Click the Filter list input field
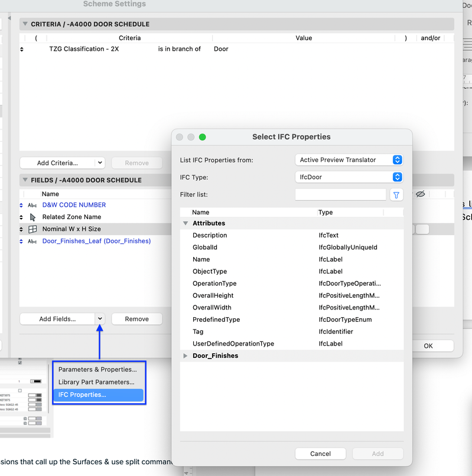 340,194
